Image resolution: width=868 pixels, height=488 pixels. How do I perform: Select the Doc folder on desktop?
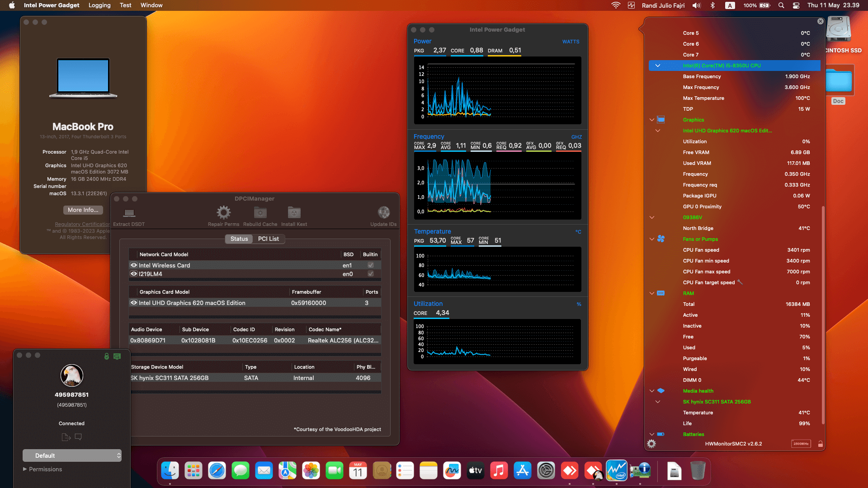point(839,85)
